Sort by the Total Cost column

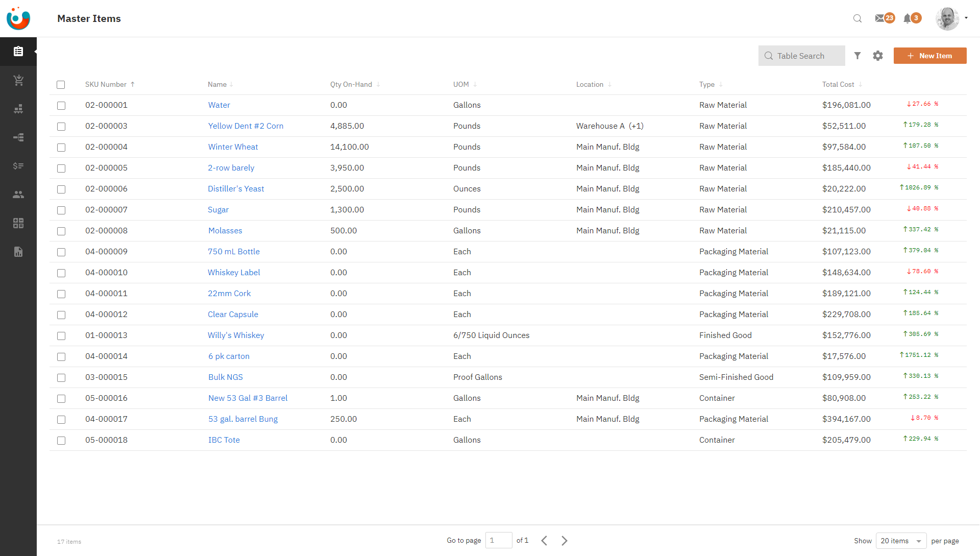click(838, 85)
